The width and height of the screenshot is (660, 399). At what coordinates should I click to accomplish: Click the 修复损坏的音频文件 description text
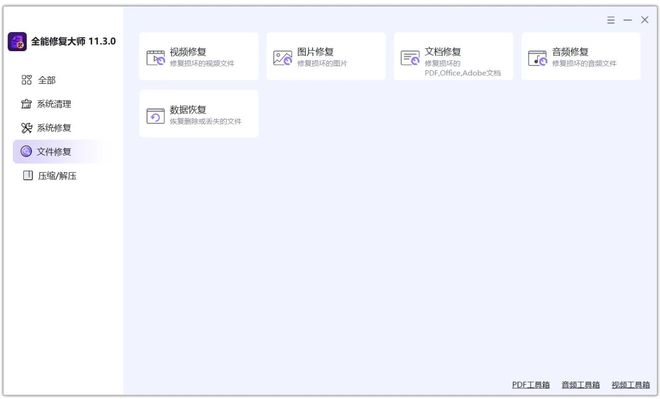(584, 64)
